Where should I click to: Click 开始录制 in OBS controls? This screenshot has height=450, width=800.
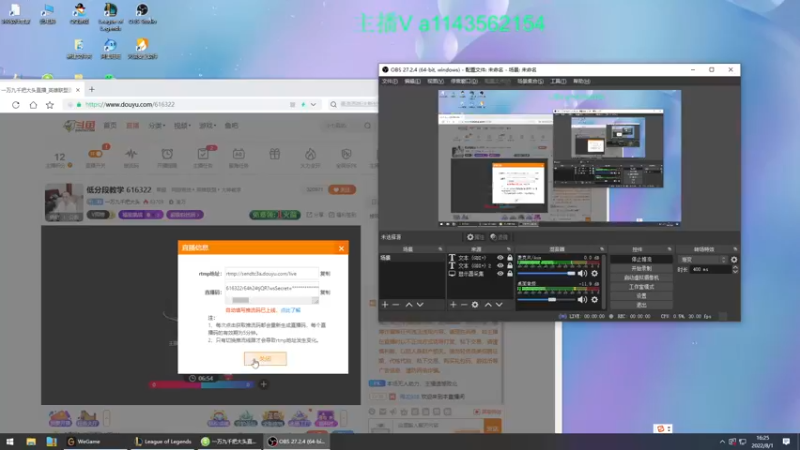coord(641,268)
